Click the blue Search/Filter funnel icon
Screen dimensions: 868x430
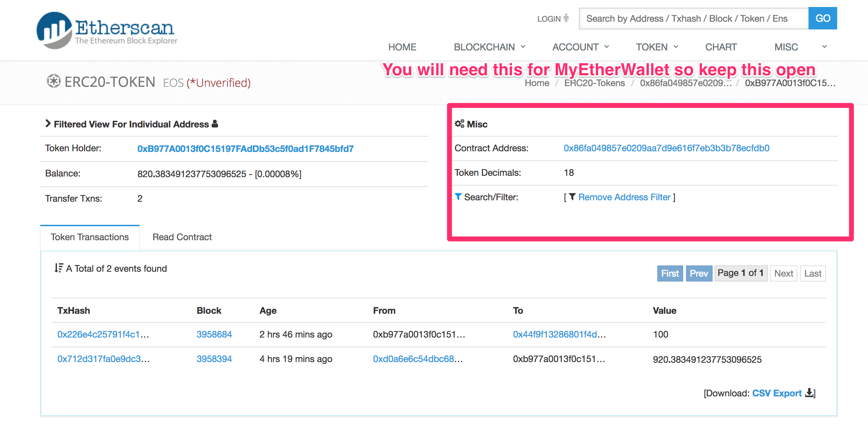tap(458, 197)
